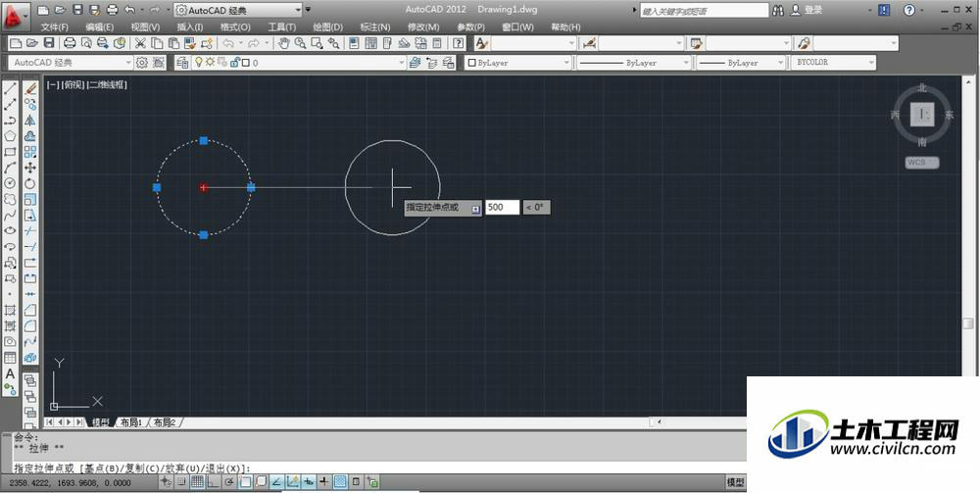Select the Fillet modify tool
Screen dimensions: 980x493
pyautogui.click(x=30, y=325)
